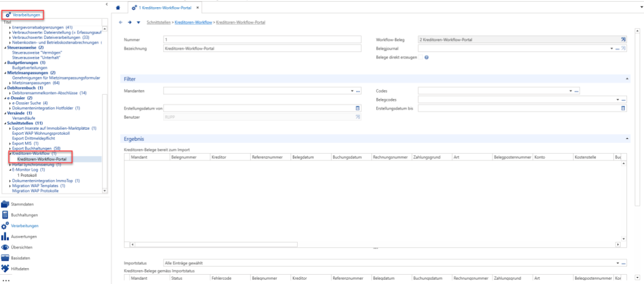Screen dimensions: 644x284
Task: Click the Belegcodes ellipsis lookup button
Action: pos(623,100)
